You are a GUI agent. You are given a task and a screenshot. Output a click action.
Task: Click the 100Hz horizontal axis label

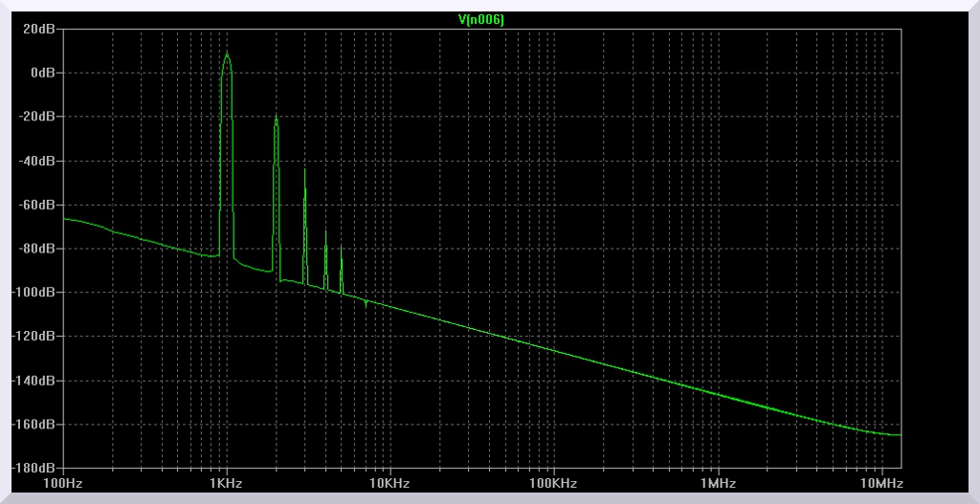62,484
